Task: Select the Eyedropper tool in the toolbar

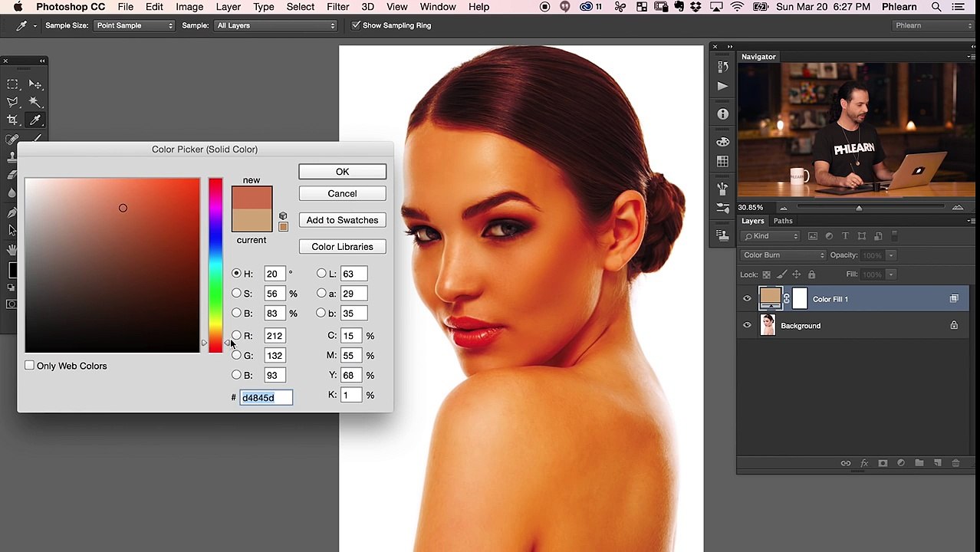Action: [35, 120]
